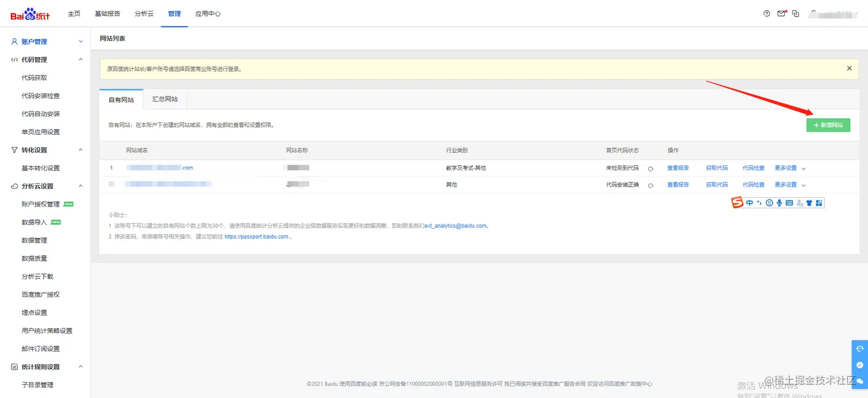Click the 代码管理 code brackets icon

coord(15,60)
